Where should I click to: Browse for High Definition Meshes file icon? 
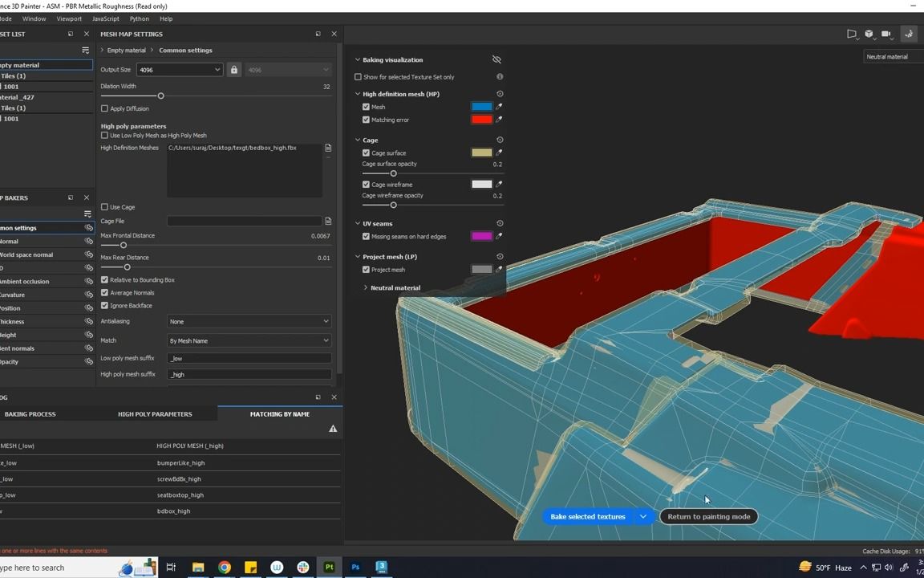328,148
